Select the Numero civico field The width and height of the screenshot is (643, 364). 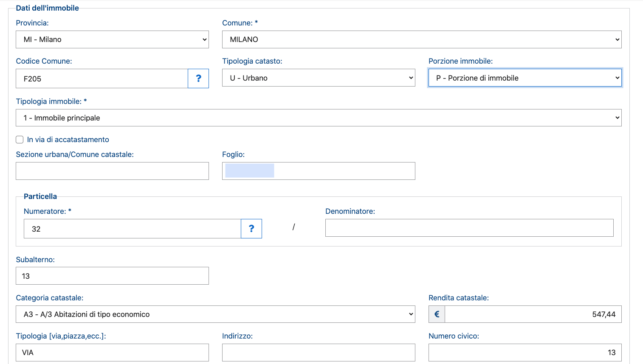point(525,353)
